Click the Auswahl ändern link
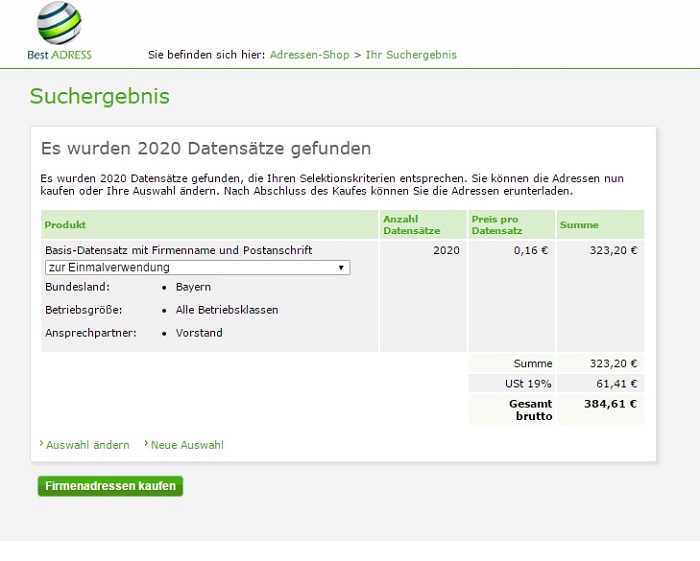The width and height of the screenshot is (700, 561). pos(88,445)
